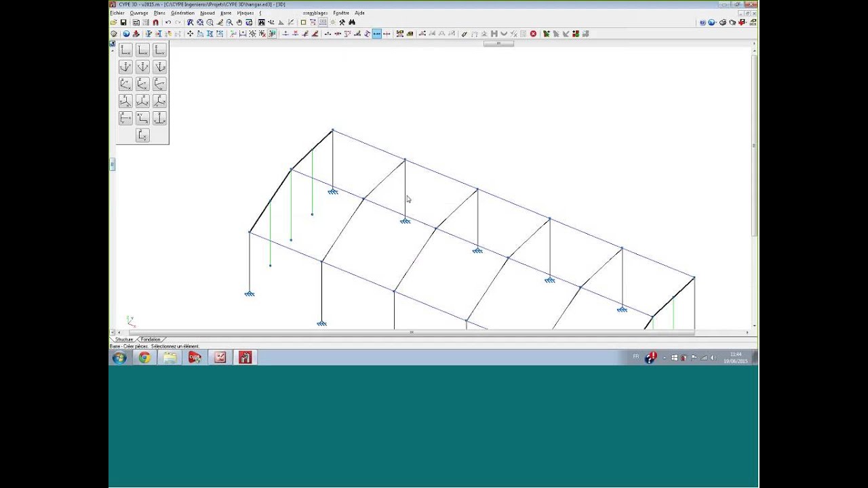Toggle the pressed grid button in top toolbar
The image size is (868, 488).
(x=323, y=22)
